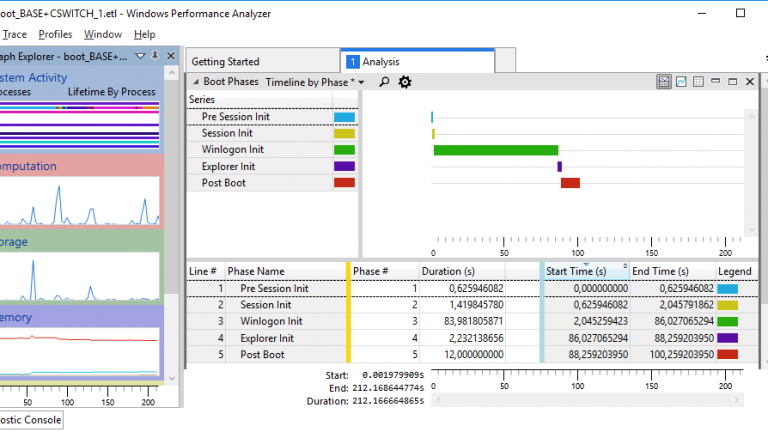This screenshot has width=768, height=432.
Task: Sort by the Phase # column header
Action: pos(385,271)
